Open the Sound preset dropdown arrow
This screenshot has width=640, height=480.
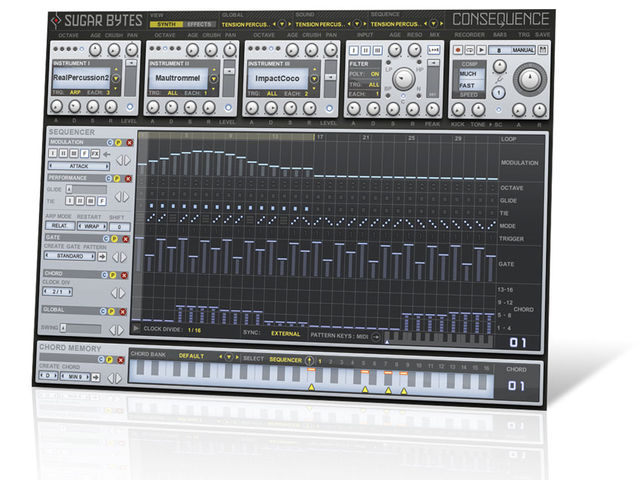coord(357,24)
